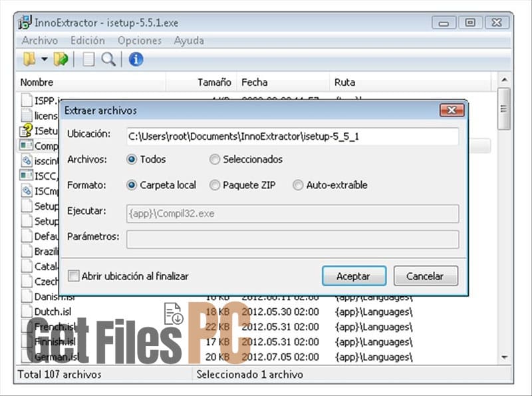Choose Carpeta local format option
The image size is (532, 396).
(x=132, y=185)
